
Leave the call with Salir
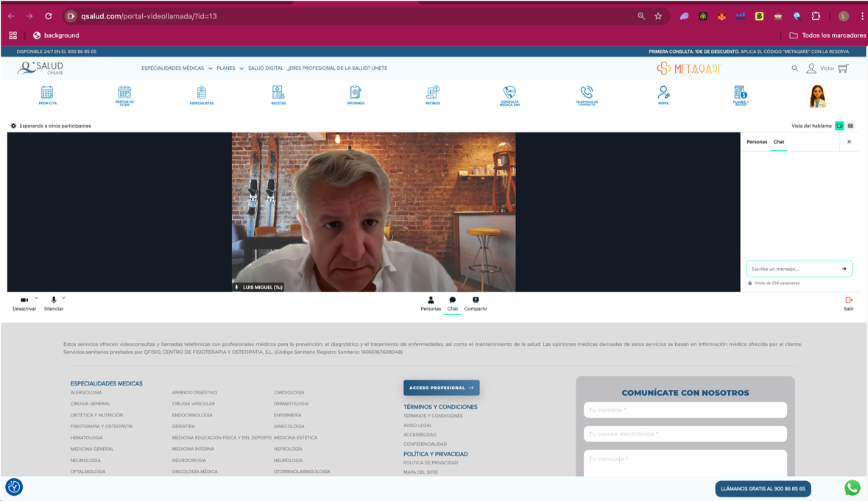pos(849,304)
